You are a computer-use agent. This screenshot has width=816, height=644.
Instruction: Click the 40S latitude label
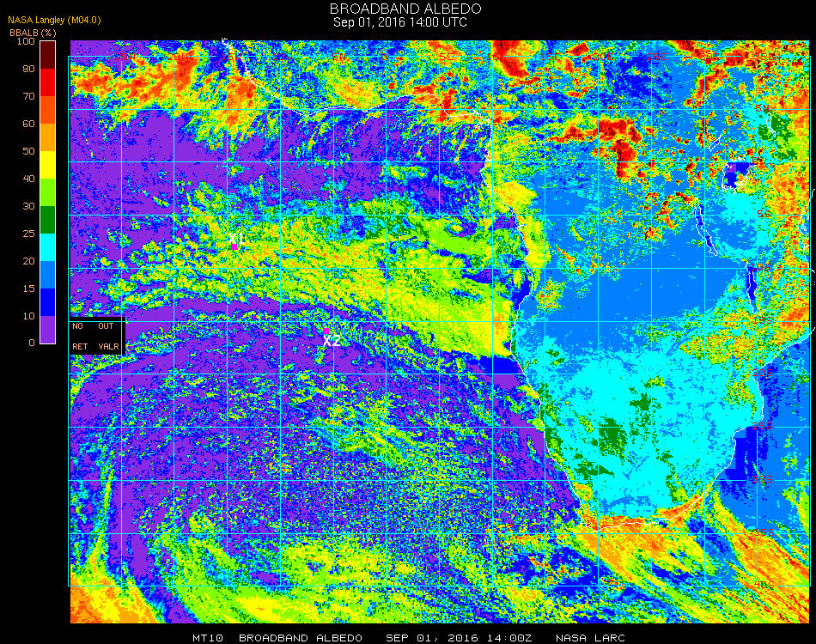point(764,586)
